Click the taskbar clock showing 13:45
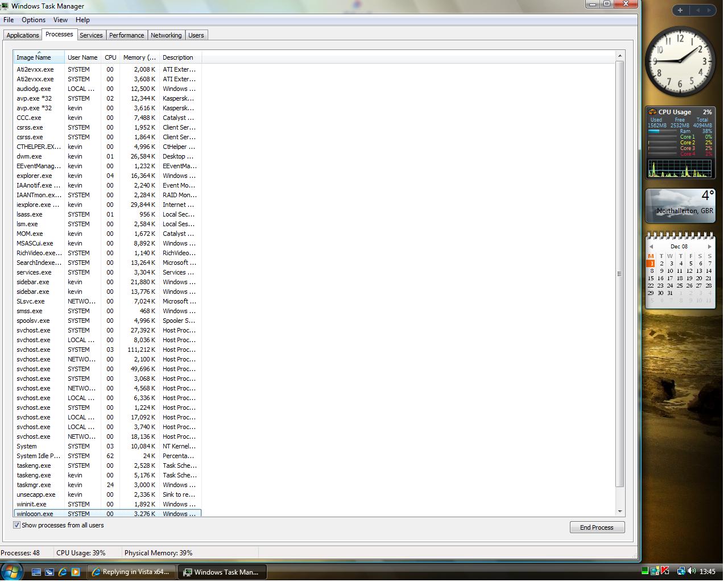The width and height of the screenshot is (728, 582). click(x=708, y=571)
